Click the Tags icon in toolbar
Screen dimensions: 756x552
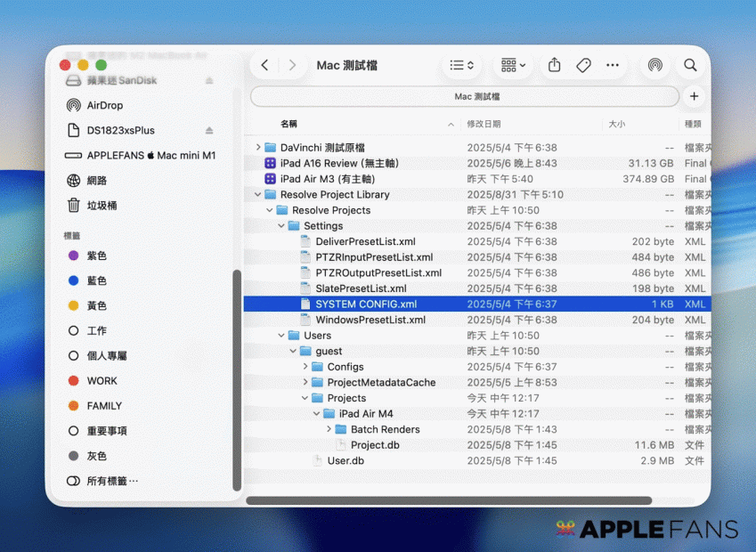[x=584, y=65]
